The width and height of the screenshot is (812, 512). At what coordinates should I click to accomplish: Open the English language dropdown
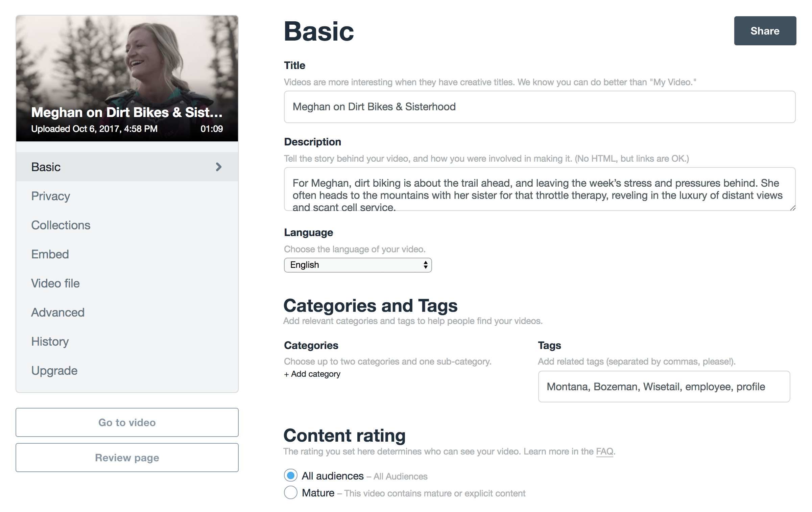pos(352,265)
